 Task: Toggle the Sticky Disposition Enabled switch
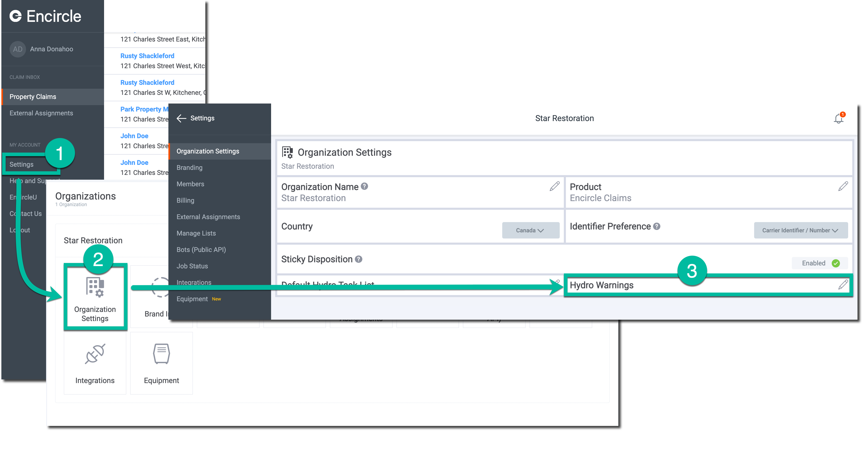point(820,263)
